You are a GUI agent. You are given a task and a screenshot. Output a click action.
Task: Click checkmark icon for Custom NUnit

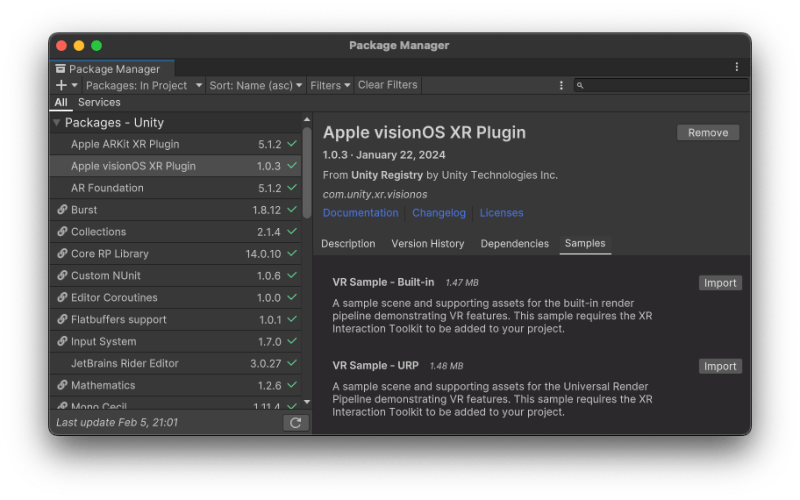(292, 276)
